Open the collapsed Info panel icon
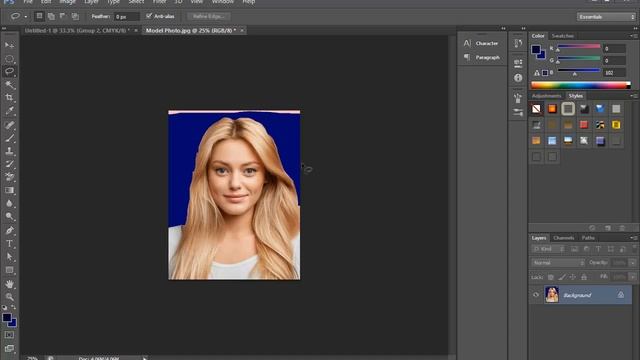640x360 pixels. point(518,78)
